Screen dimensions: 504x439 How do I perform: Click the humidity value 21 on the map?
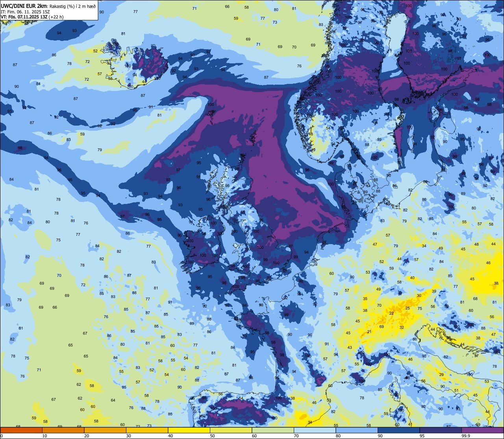(369, 332)
